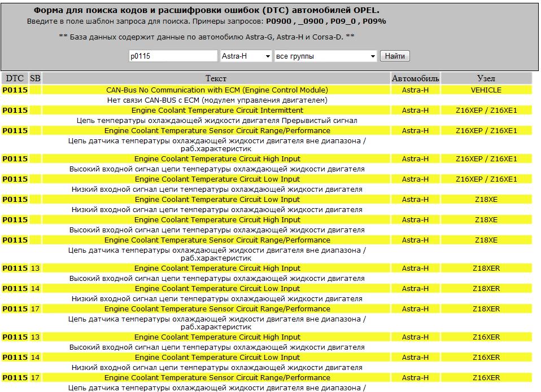Click 'CAN-Bus No Communication with ECM' entry
Screen dimensions: 541x392
[x=217, y=90]
